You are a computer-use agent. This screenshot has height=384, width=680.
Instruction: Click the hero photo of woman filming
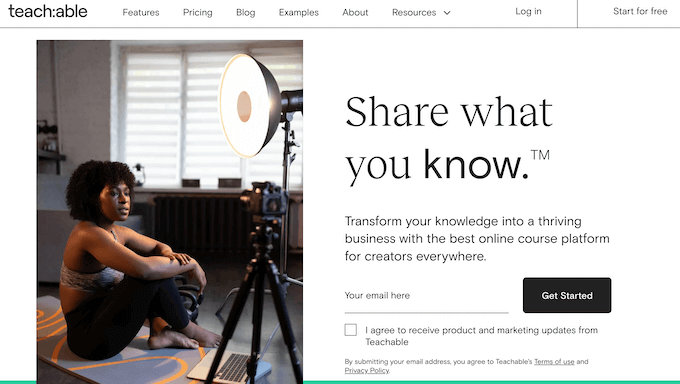[x=170, y=212]
